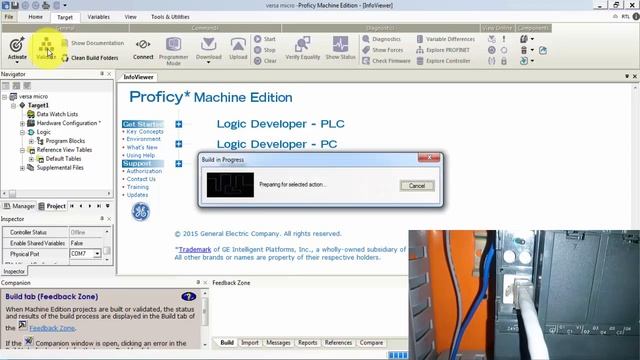
Task: Cancel the Build in Progress dialog
Action: (x=417, y=186)
